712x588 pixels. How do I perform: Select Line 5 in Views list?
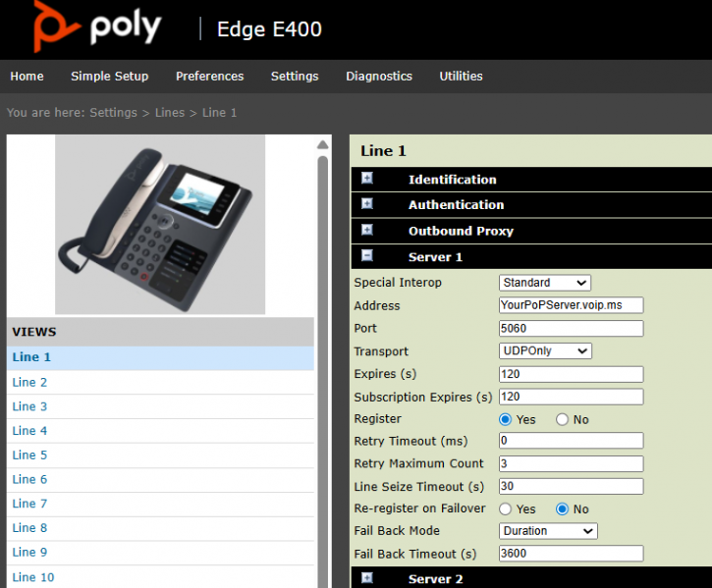click(160, 455)
